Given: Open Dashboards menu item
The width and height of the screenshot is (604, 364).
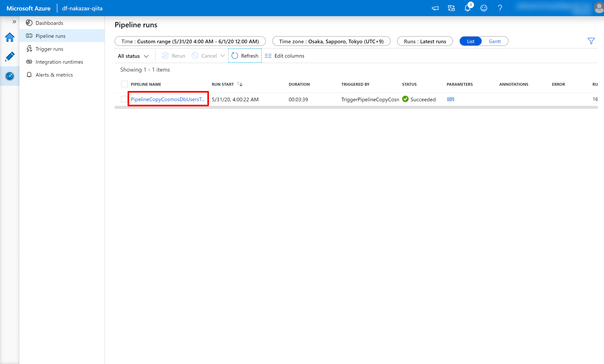Looking at the screenshot, I should (62, 23).
